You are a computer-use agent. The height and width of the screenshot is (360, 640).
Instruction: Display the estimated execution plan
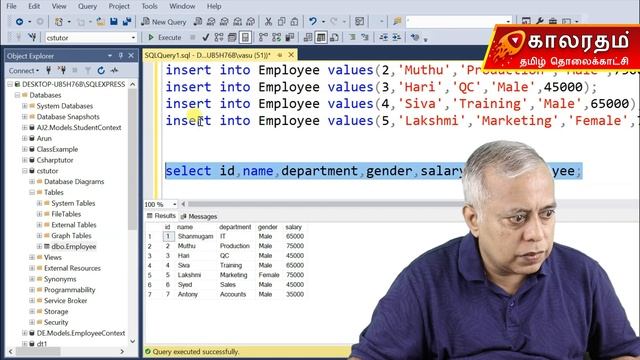point(219,38)
